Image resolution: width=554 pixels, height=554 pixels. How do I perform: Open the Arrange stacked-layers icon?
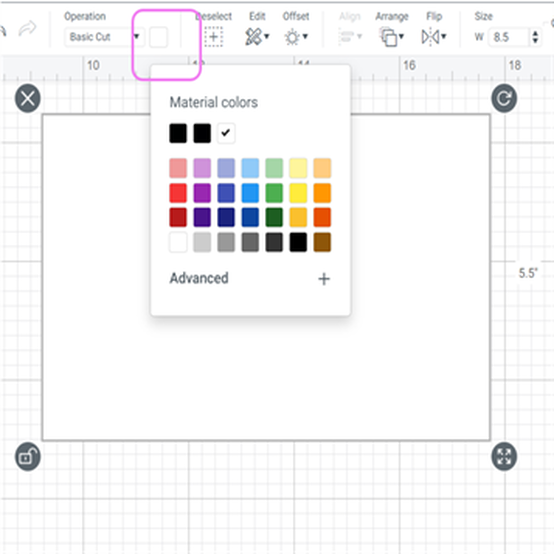click(x=388, y=37)
